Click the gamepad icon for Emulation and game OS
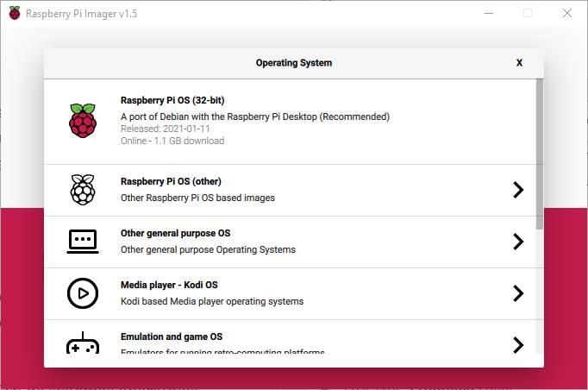The width and height of the screenshot is (588, 390). tap(83, 343)
